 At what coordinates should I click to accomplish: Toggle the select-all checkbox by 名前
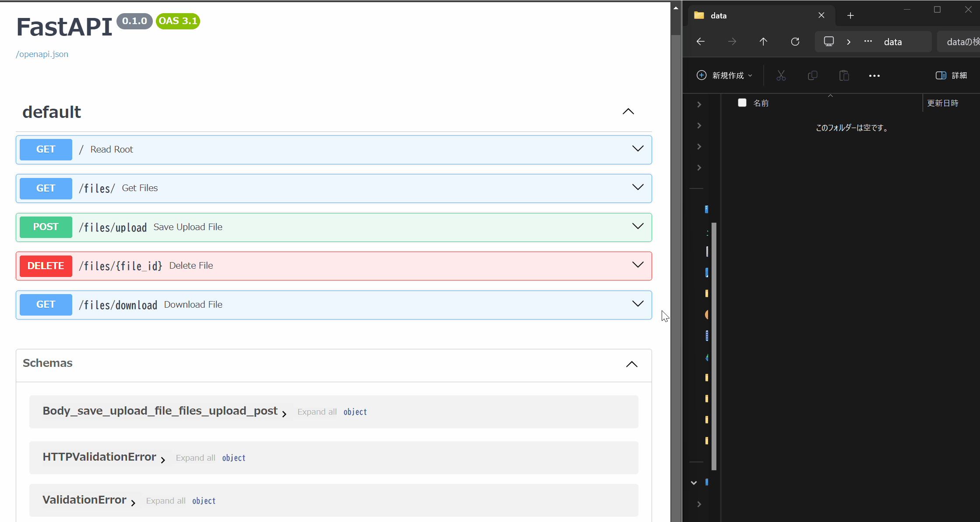pos(742,103)
